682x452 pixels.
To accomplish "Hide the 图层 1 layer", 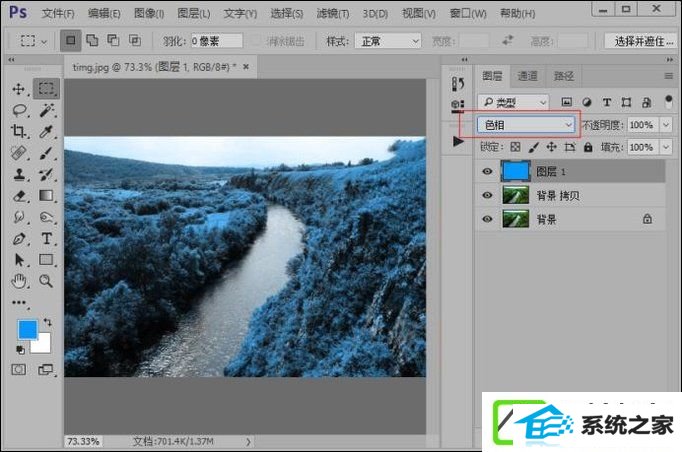I will point(487,171).
